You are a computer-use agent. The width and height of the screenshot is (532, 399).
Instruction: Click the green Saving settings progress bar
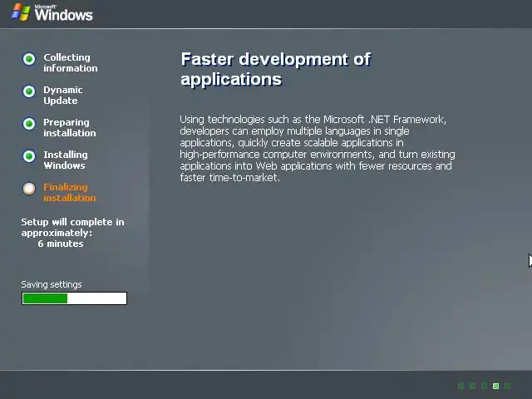click(74, 298)
